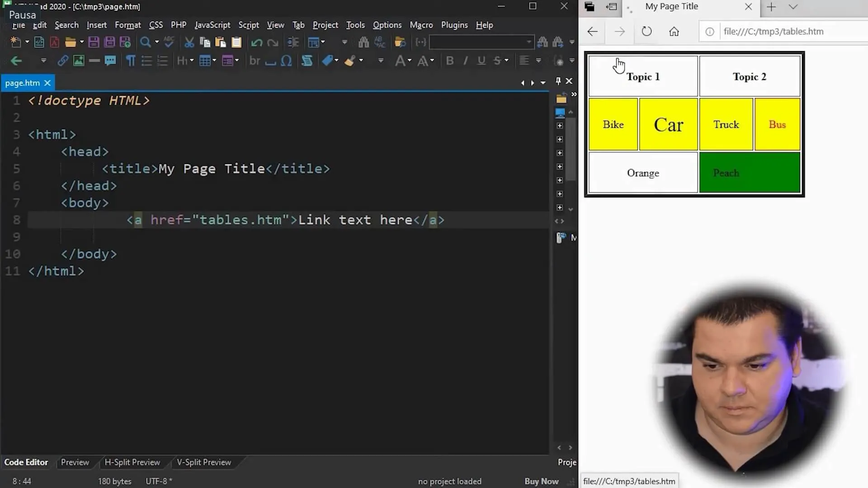Viewport: 868px width, 488px height.
Task: Open the font A dropdown arrow
Action: pos(410,61)
